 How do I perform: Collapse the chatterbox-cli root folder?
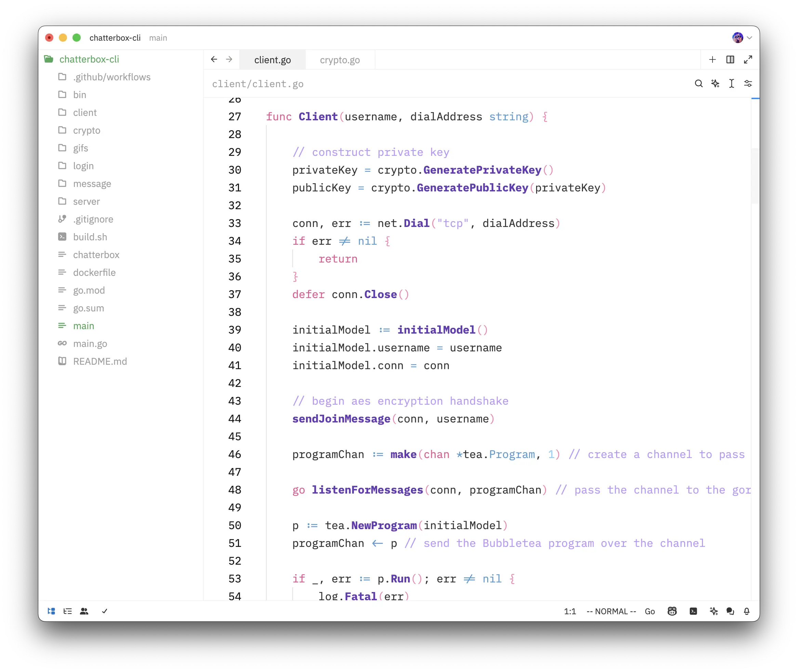coord(89,59)
